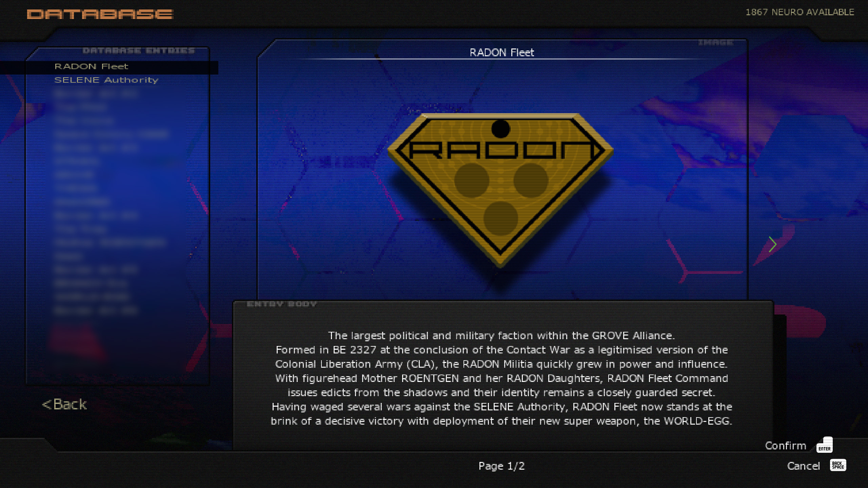Image resolution: width=868 pixels, height=488 pixels.
Task: Click the green next-page chevron arrow
Action: [x=772, y=244]
